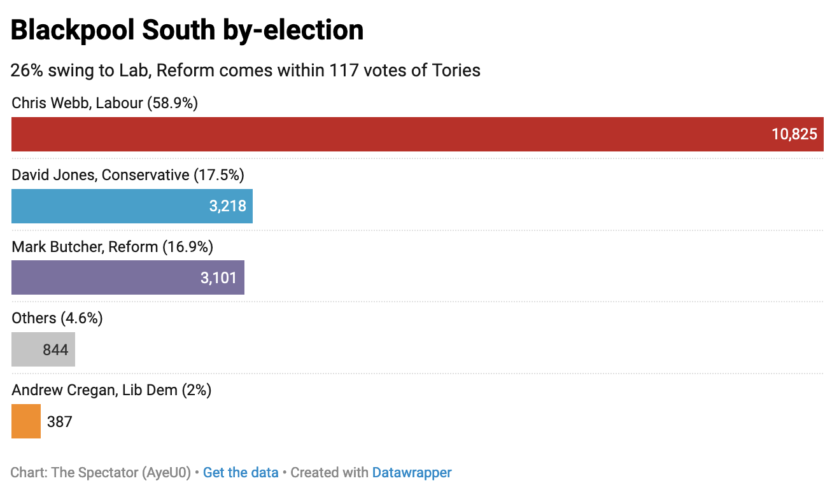Select the 3,218 vote count value
The width and height of the screenshot is (839, 504).
[x=228, y=206]
